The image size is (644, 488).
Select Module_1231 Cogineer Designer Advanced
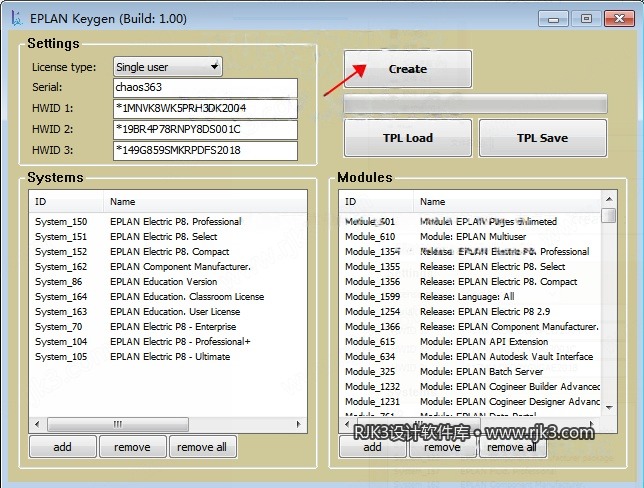(x=470, y=402)
